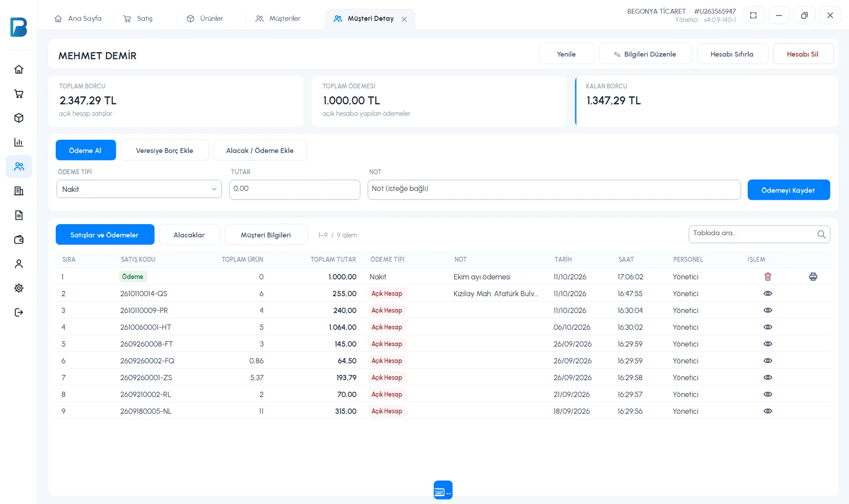
Task: Expand the Ödeme Tipi Nakit dropdown
Action: click(139, 189)
